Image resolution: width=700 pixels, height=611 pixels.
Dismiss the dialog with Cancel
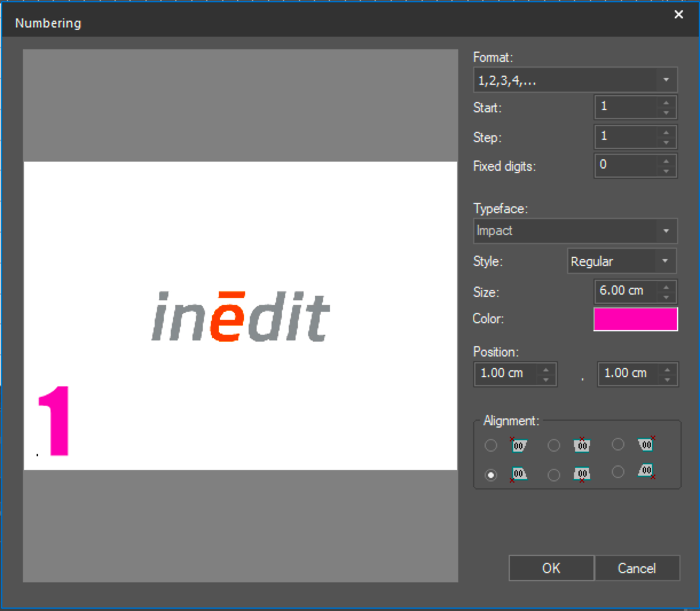(x=637, y=568)
